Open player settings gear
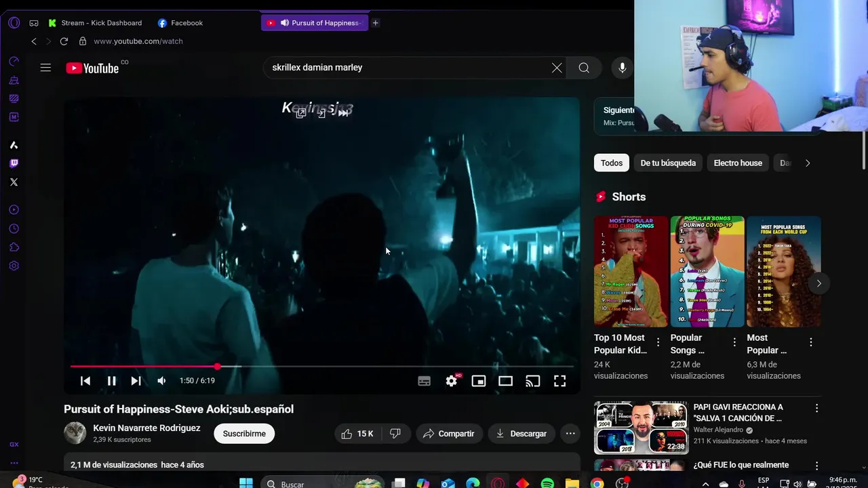The height and width of the screenshot is (488, 868). click(452, 381)
